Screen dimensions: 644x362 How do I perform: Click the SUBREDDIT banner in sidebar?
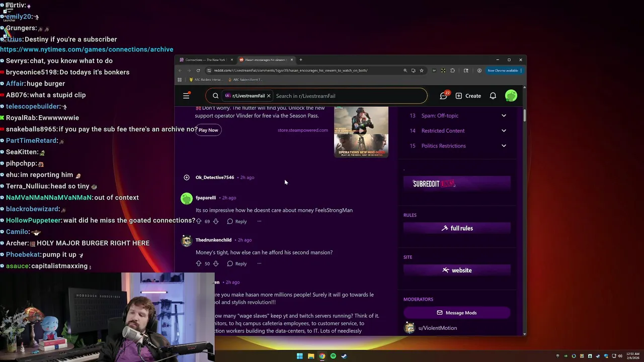457,184
